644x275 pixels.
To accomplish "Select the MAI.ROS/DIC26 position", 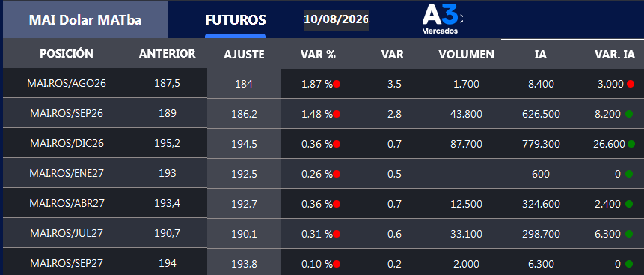I will [67, 143].
